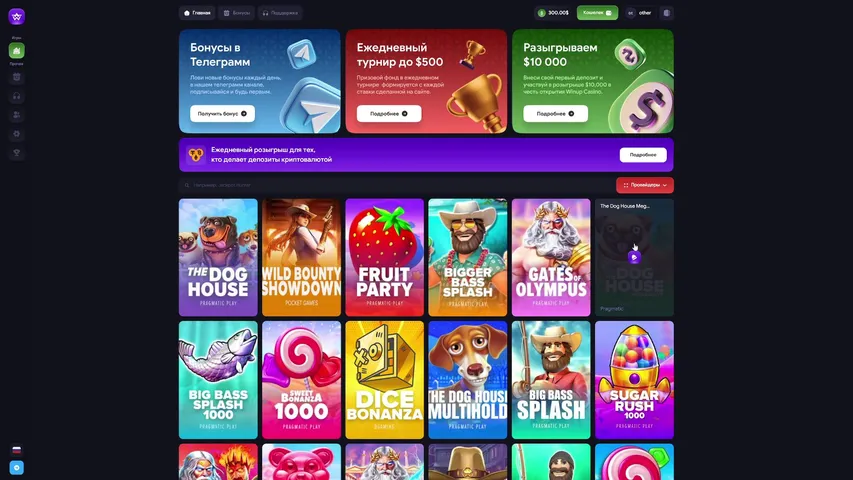Click into the game search field
Image resolution: width=853 pixels, height=480 pixels.
395,185
